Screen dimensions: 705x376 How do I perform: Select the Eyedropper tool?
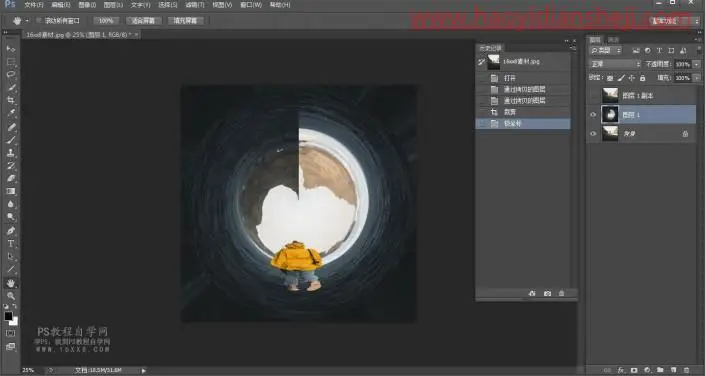pos(11,113)
